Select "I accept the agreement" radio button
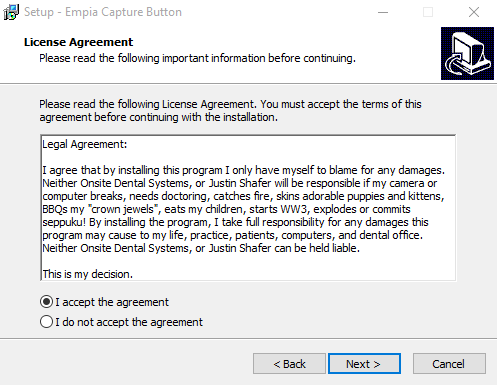Viewport: 497px width, 385px height. point(46,302)
